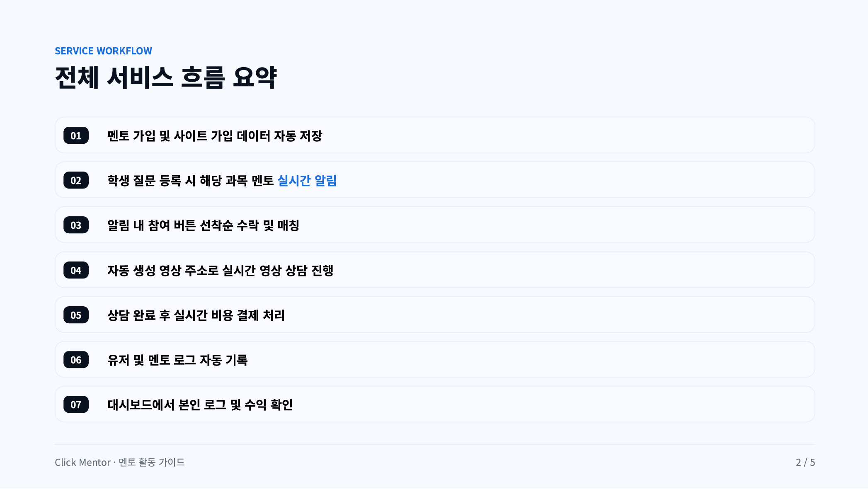Select the 05 step number badge
This screenshot has height=489, width=868.
click(x=76, y=315)
